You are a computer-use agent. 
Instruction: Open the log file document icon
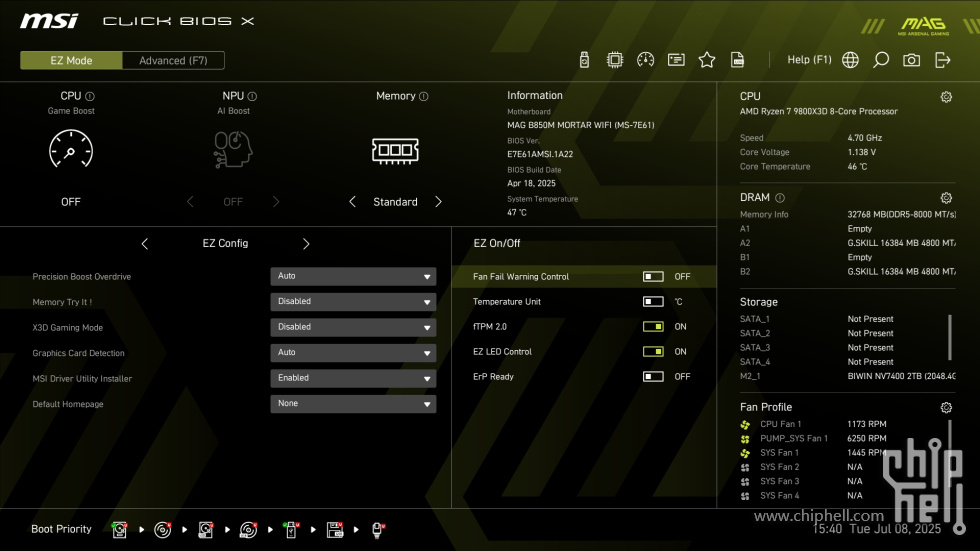click(738, 60)
